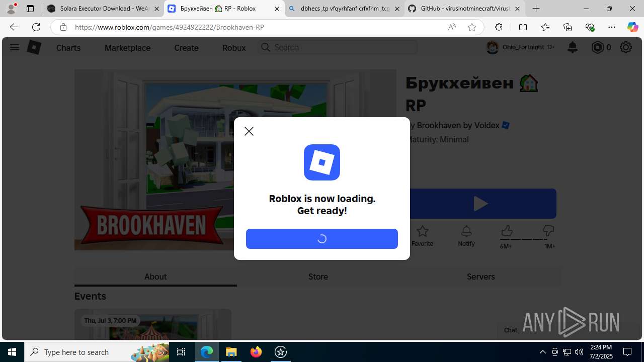
Task: Open Ohio_Fortnight profile avatar
Action: coord(493,47)
